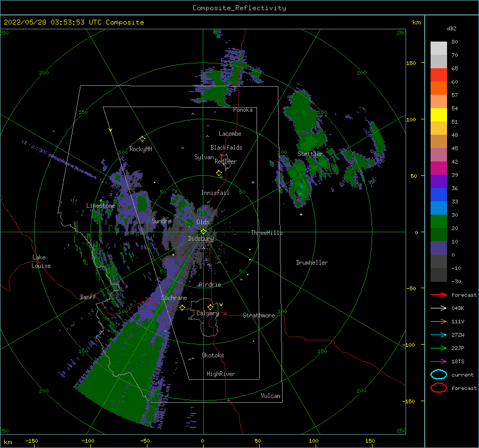This screenshot has width=479, height=448.
Task: Click the HighRiver label
Action: (x=221, y=374)
